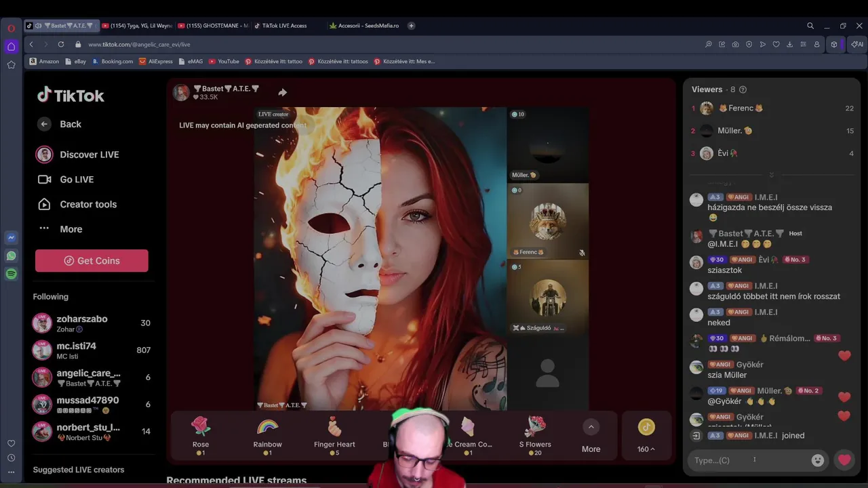
Task: Click the Get Coins button
Action: (92, 261)
